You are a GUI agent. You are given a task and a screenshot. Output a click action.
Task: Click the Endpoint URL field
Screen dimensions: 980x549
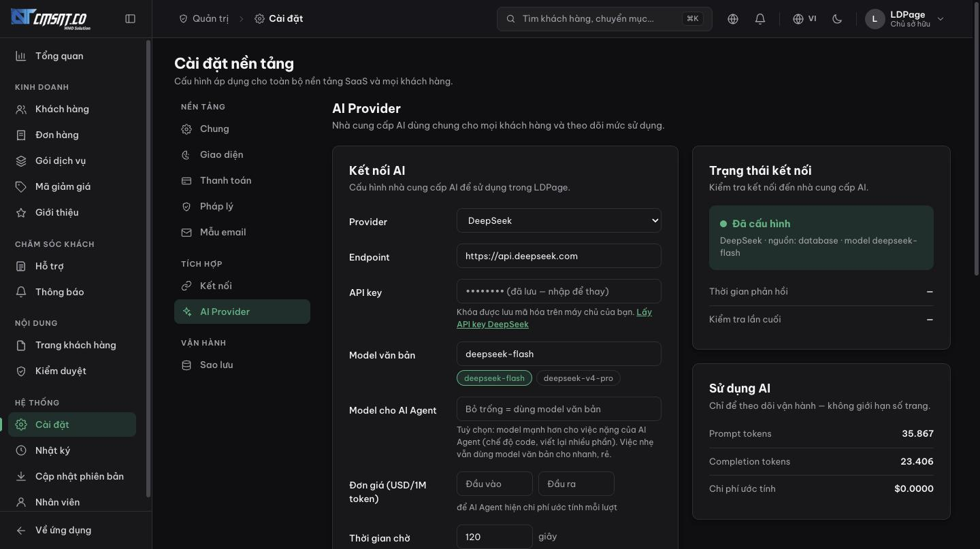[x=559, y=256]
